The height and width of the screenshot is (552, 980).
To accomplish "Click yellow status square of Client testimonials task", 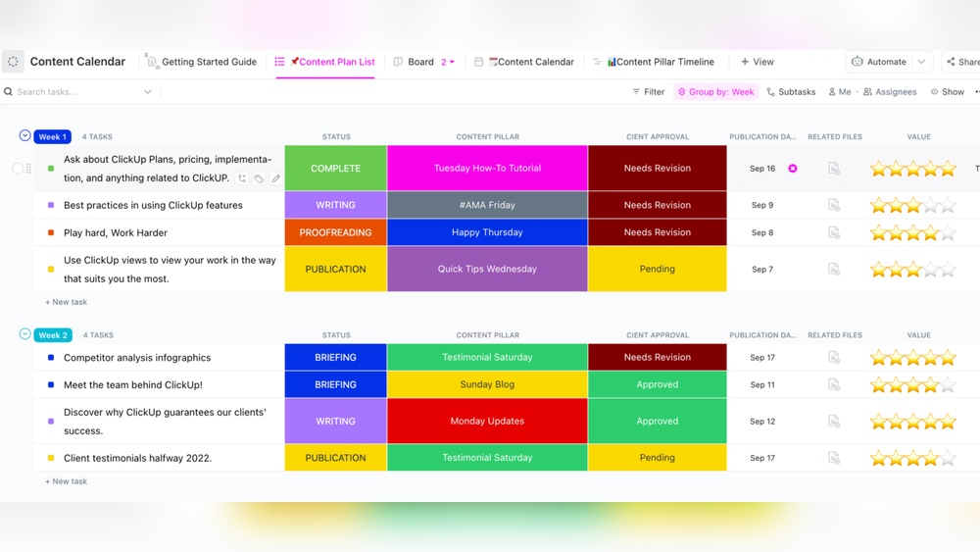I will pyautogui.click(x=51, y=458).
